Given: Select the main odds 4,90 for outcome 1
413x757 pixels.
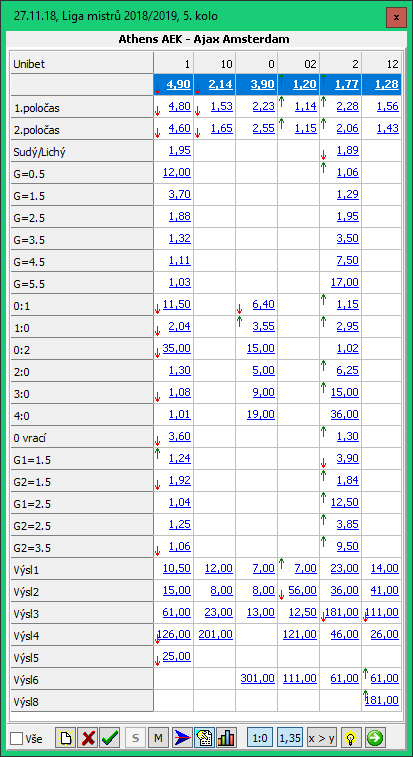Looking at the screenshot, I should pyautogui.click(x=179, y=84).
